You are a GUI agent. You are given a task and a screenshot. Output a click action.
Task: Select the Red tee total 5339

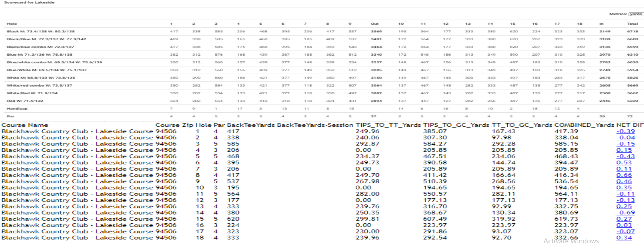click(632, 101)
